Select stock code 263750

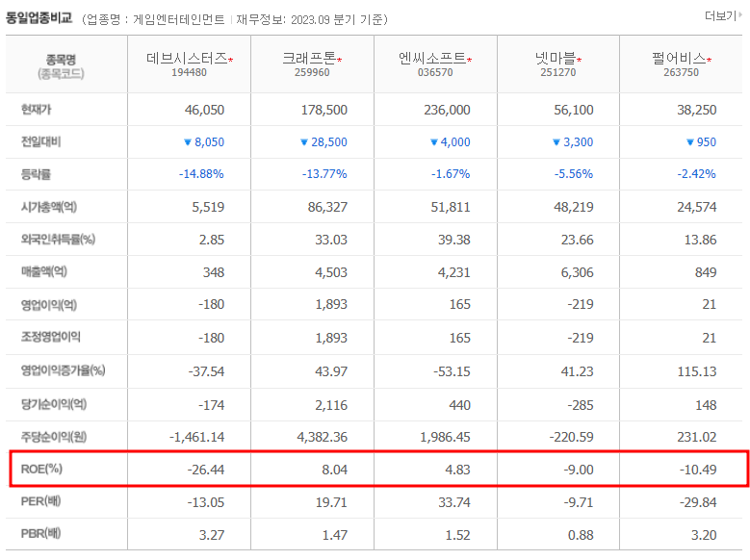tap(681, 73)
